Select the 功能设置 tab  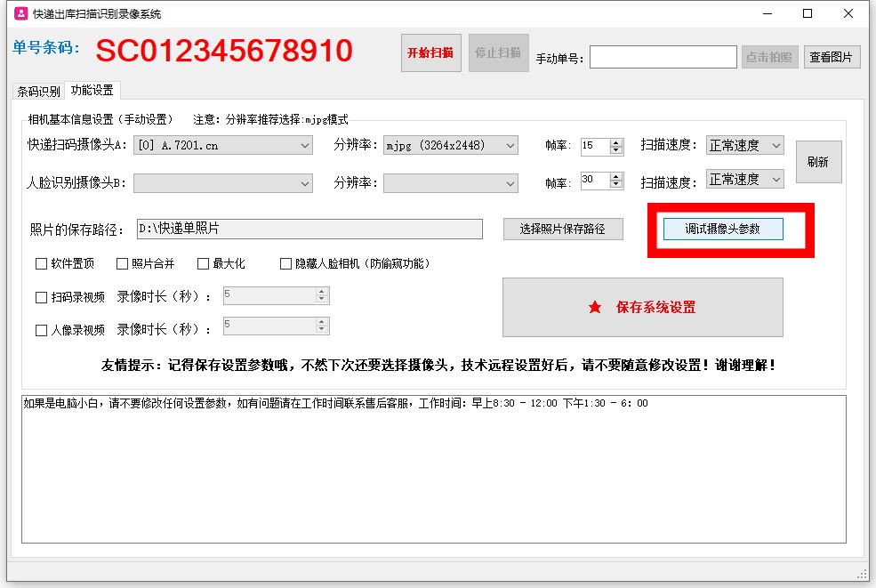(92, 91)
